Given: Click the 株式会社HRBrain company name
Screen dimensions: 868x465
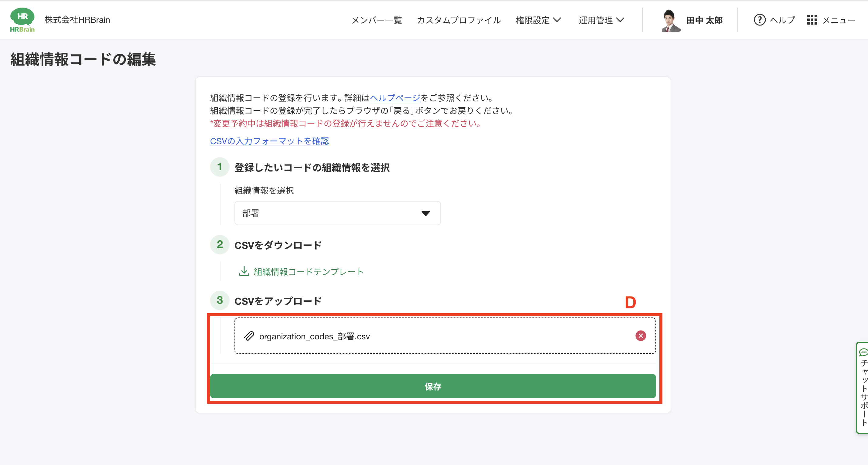Looking at the screenshot, I should [77, 20].
